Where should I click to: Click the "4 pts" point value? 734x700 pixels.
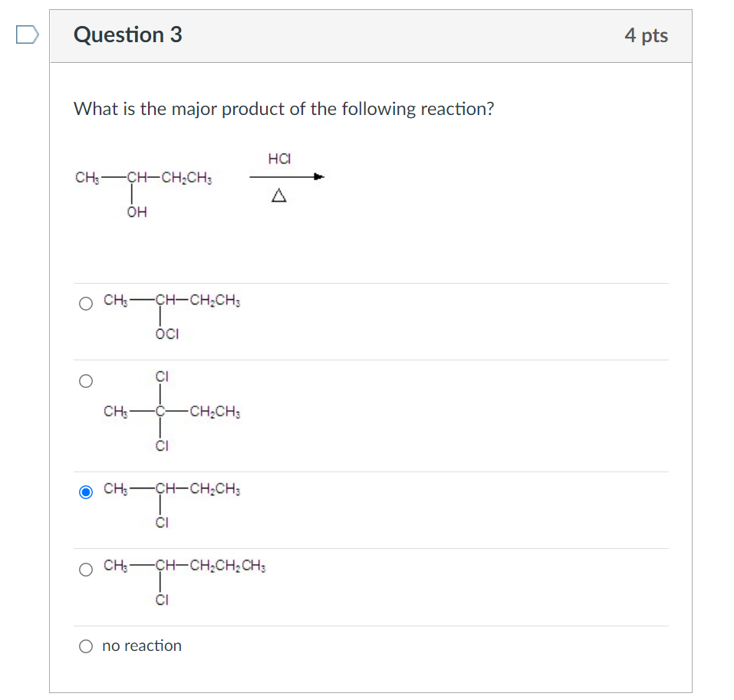point(646,35)
